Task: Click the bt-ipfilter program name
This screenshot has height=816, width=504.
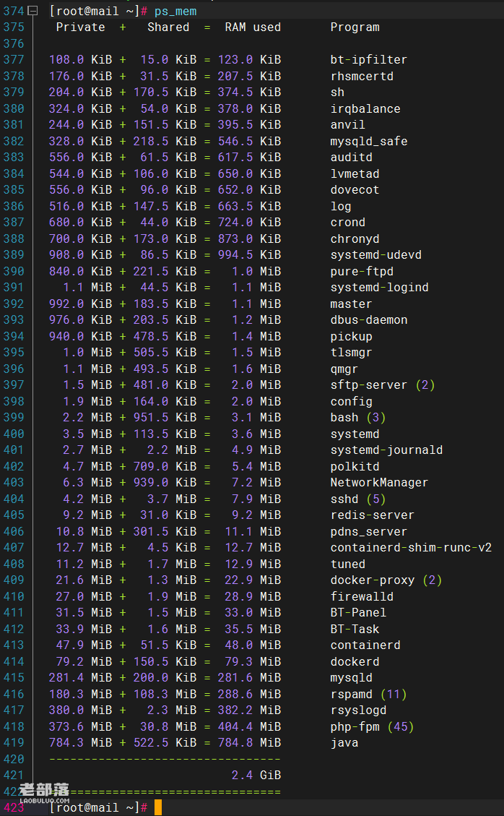Action: coord(369,59)
